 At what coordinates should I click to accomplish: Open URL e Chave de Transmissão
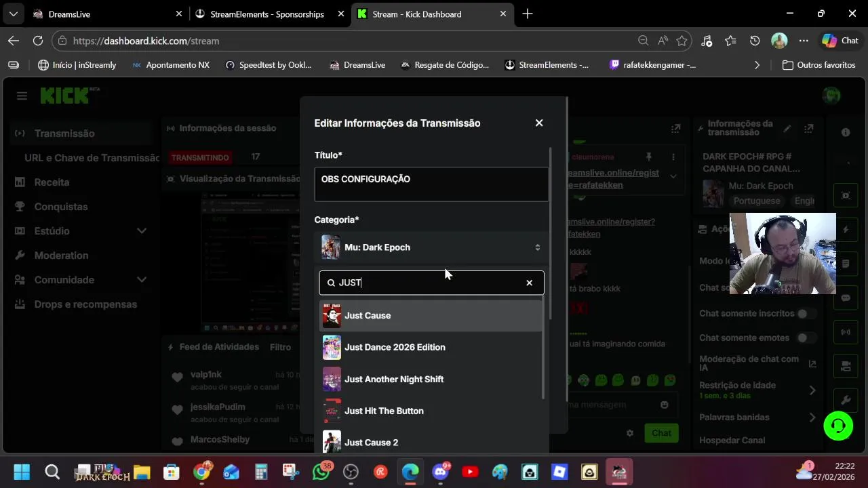coord(92,158)
